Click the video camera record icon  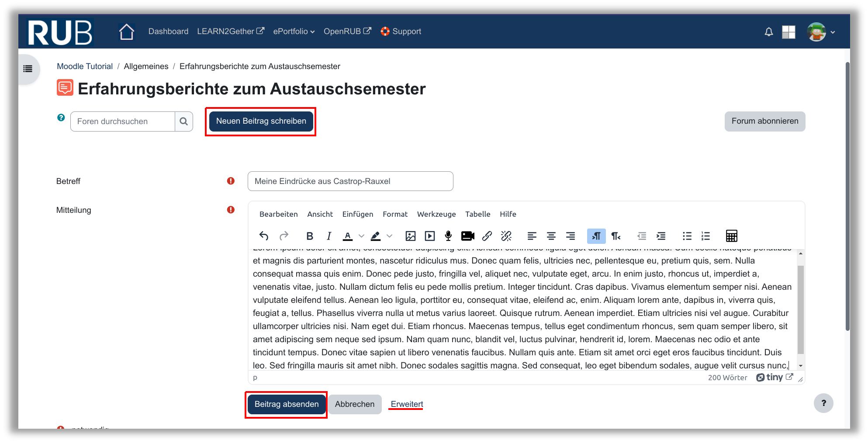(467, 236)
